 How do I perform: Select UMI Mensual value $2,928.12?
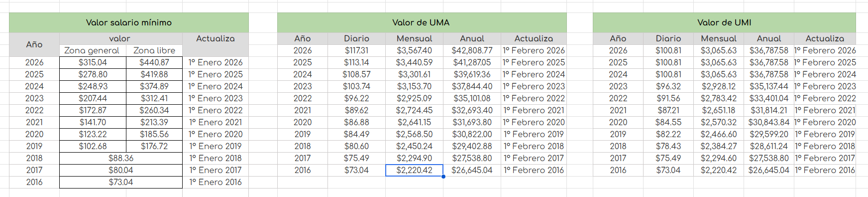pos(718,86)
